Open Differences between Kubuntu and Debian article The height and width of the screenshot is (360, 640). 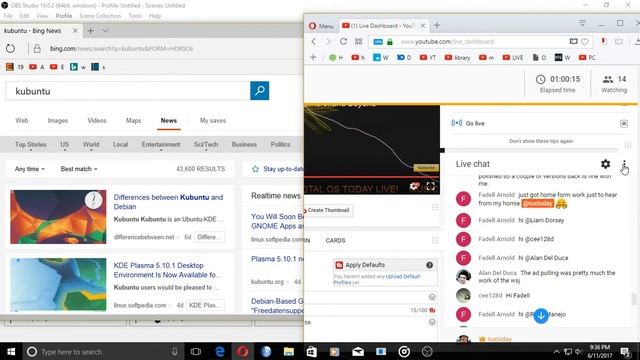click(168, 202)
